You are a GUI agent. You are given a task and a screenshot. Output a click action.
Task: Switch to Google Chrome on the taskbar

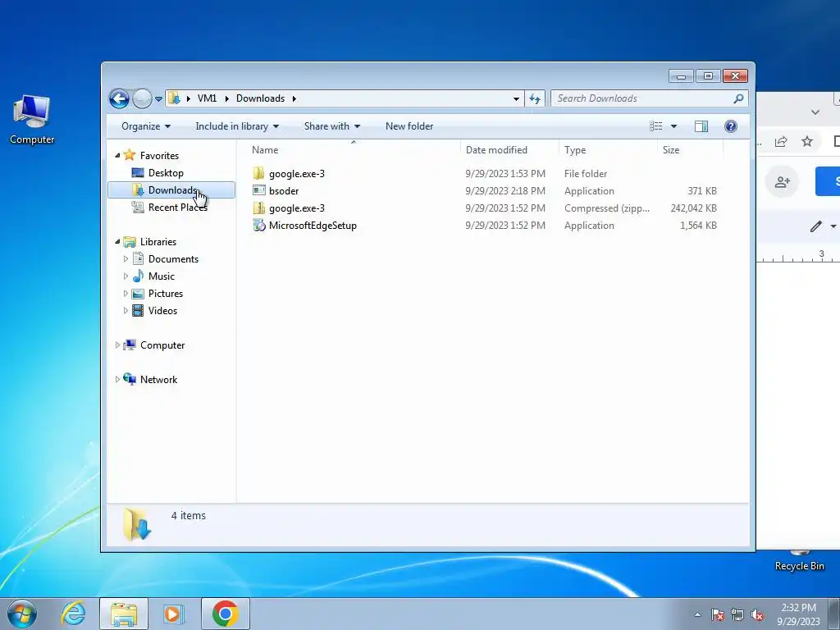tap(225, 614)
